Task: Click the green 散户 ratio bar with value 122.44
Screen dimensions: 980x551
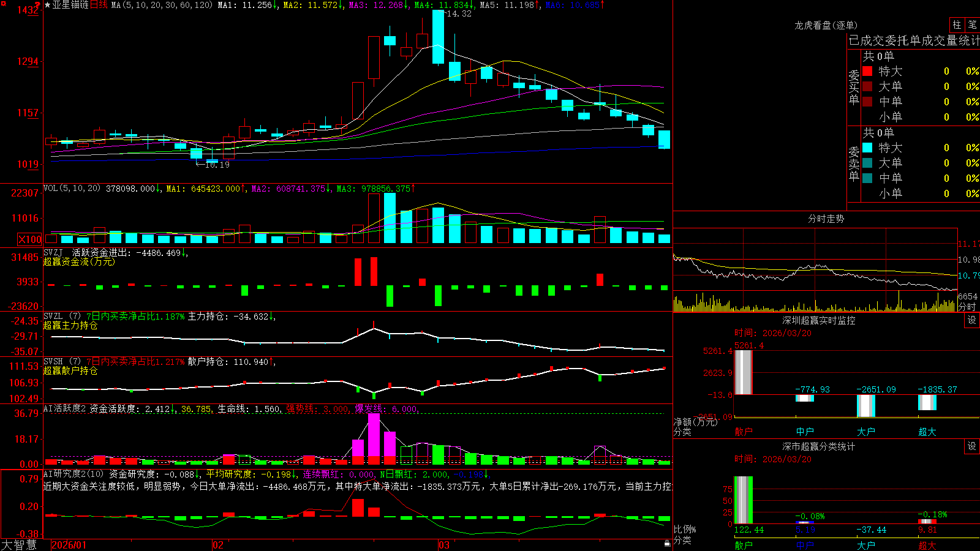Action: click(743, 500)
